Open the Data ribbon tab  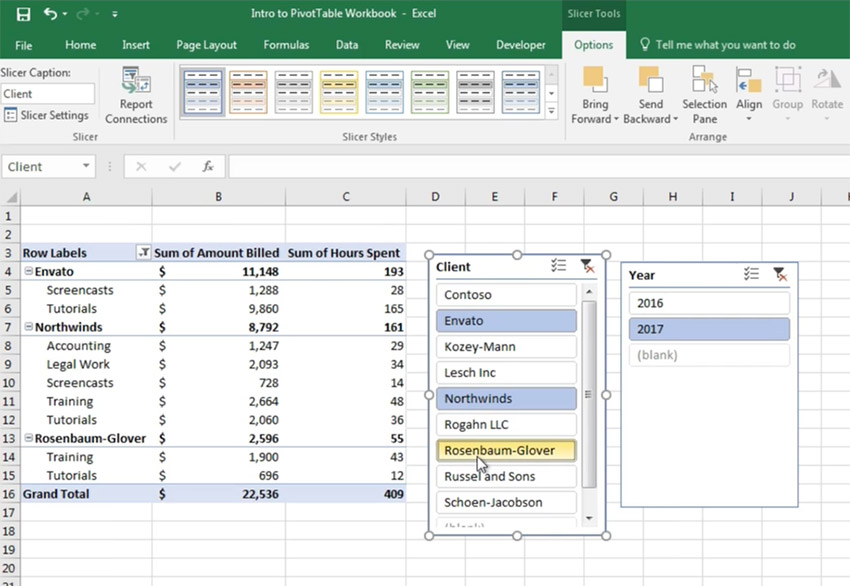[346, 45]
